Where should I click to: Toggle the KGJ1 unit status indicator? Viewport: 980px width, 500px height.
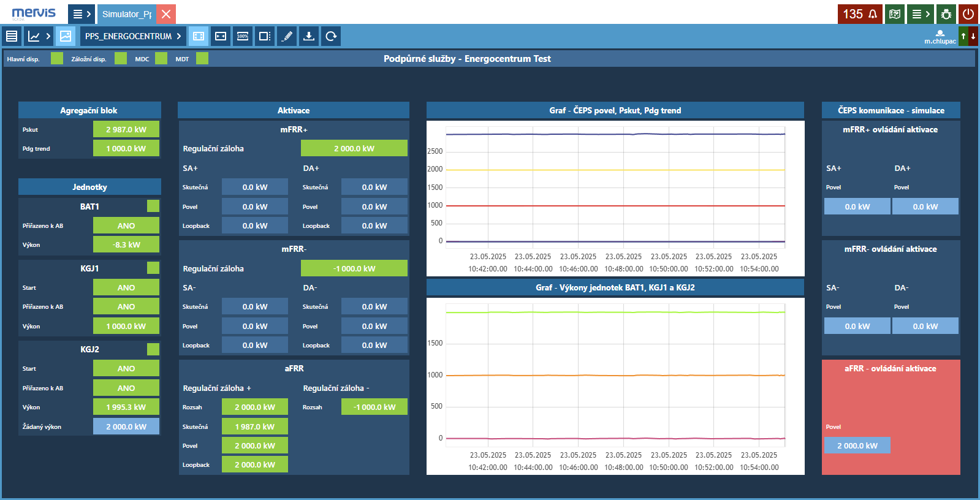pyautogui.click(x=153, y=268)
